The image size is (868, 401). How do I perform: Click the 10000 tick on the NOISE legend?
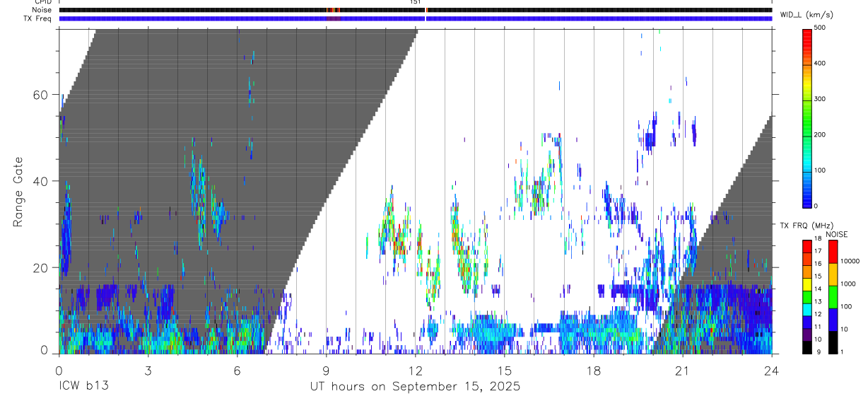849,261
